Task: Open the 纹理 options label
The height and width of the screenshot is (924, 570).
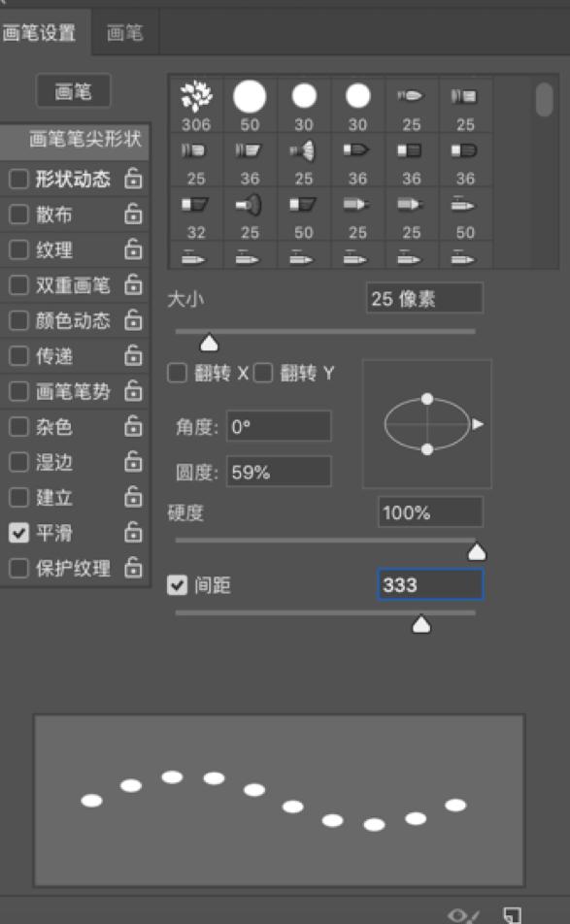Action: pos(54,249)
